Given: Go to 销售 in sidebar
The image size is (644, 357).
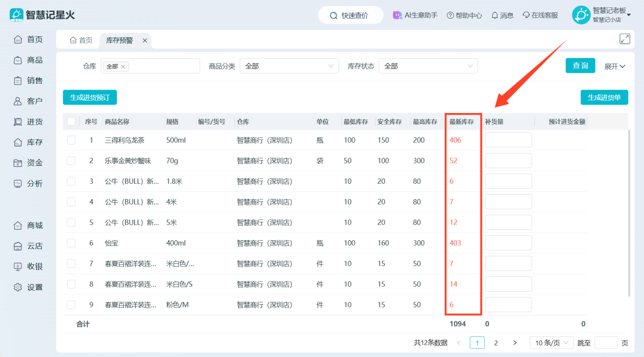Looking at the screenshot, I should (28, 81).
